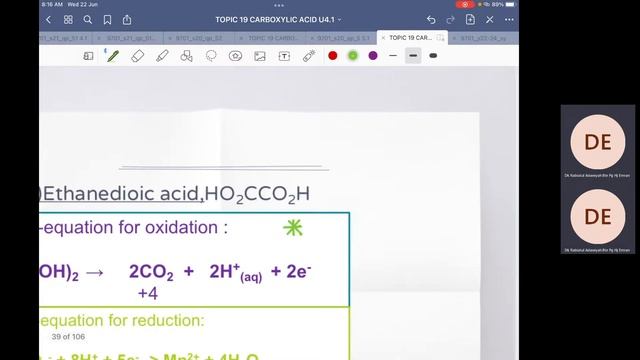This screenshot has width=640, height=360.
Task: Switch to the TOPIC 19 CARBO... tab
Action: point(273,38)
